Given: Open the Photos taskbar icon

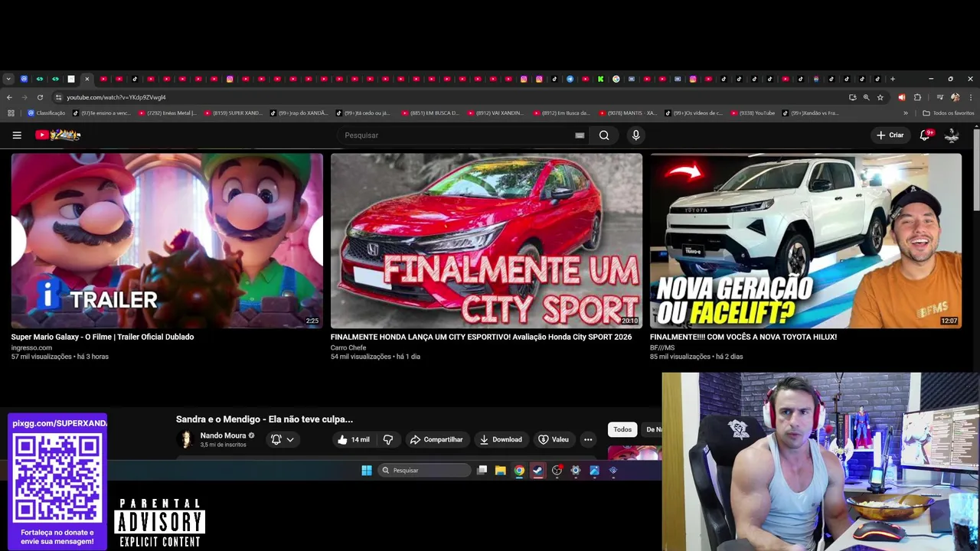Looking at the screenshot, I should (594, 471).
